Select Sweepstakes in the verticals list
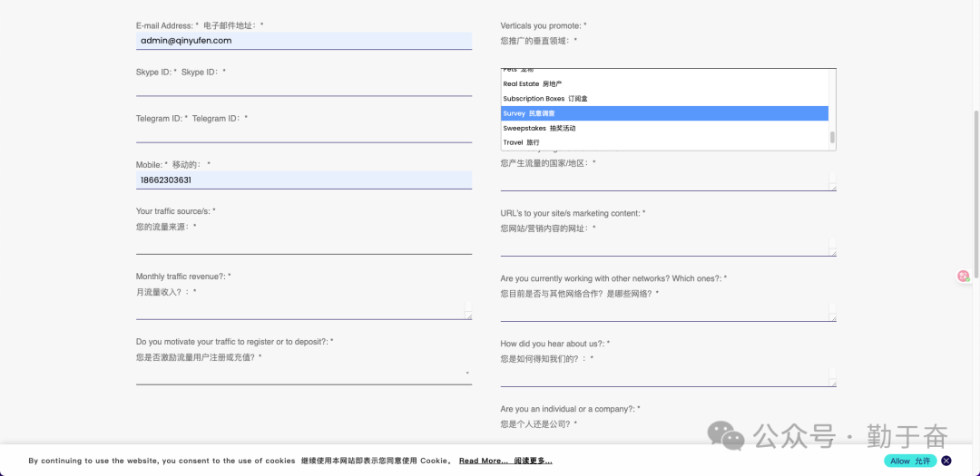The image size is (980, 476). pyautogui.click(x=664, y=128)
